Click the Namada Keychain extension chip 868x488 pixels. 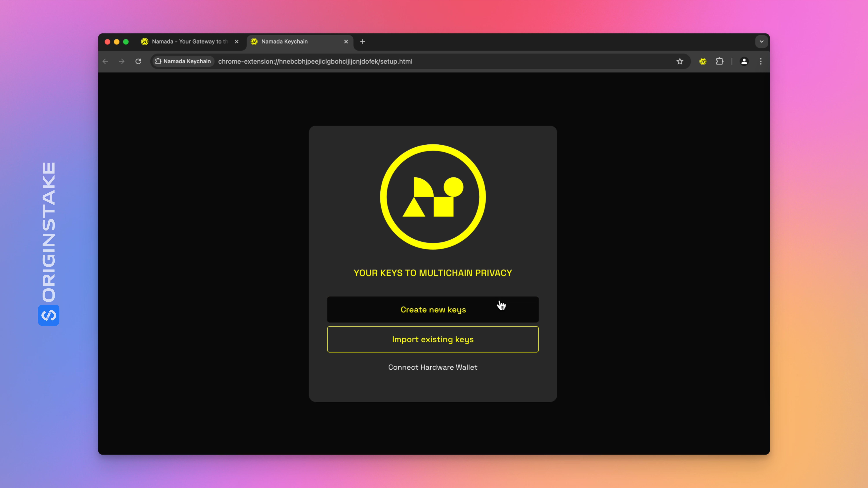tap(183, 61)
